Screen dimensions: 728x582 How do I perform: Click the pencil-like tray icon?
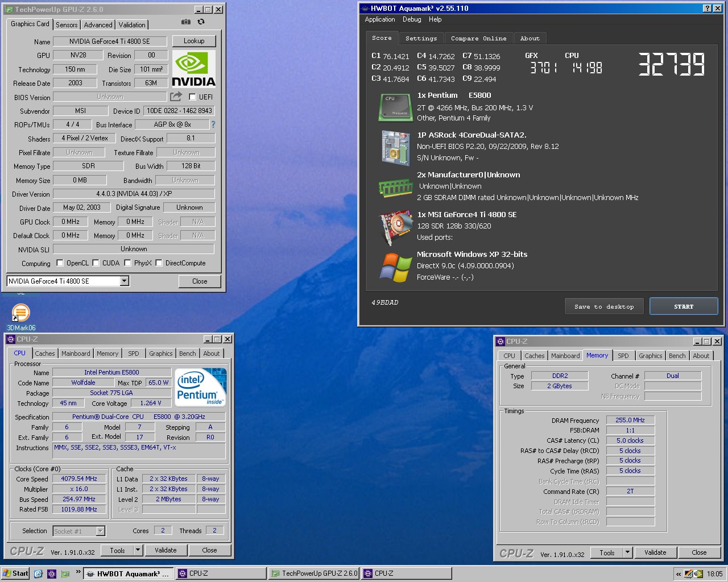click(688, 574)
